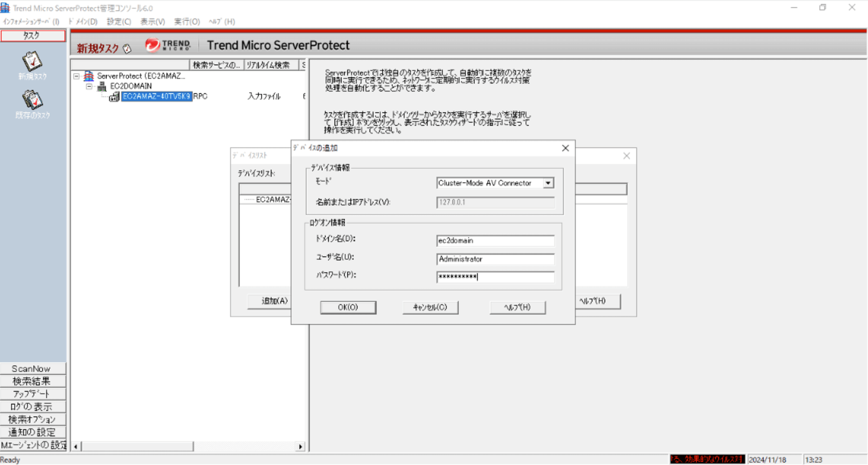Click the キャンセル(C) button
The width and height of the screenshot is (868, 465).
[x=430, y=307]
